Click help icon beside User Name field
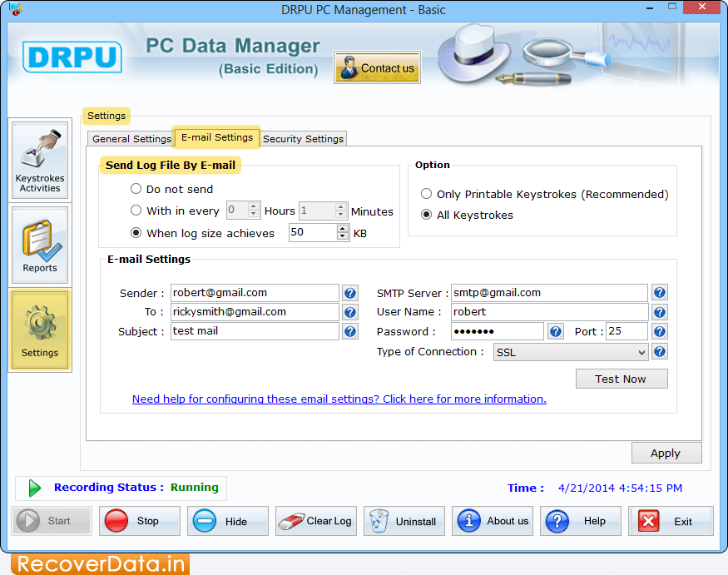Image resolution: width=728 pixels, height=575 pixels. [x=660, y=312]
